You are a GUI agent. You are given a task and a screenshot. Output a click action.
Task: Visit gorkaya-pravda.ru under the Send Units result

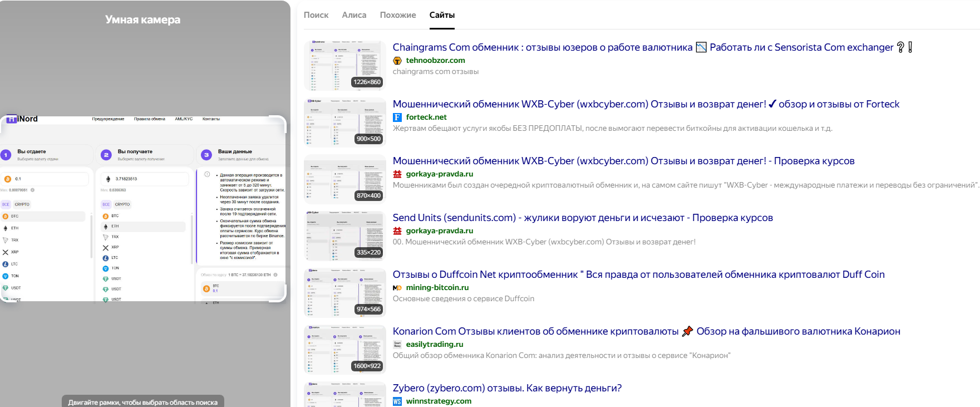[x=440, y=231]
